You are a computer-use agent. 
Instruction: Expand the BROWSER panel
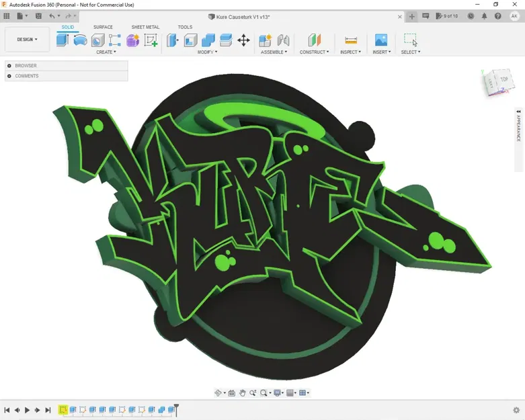click(x=9, y=66)
